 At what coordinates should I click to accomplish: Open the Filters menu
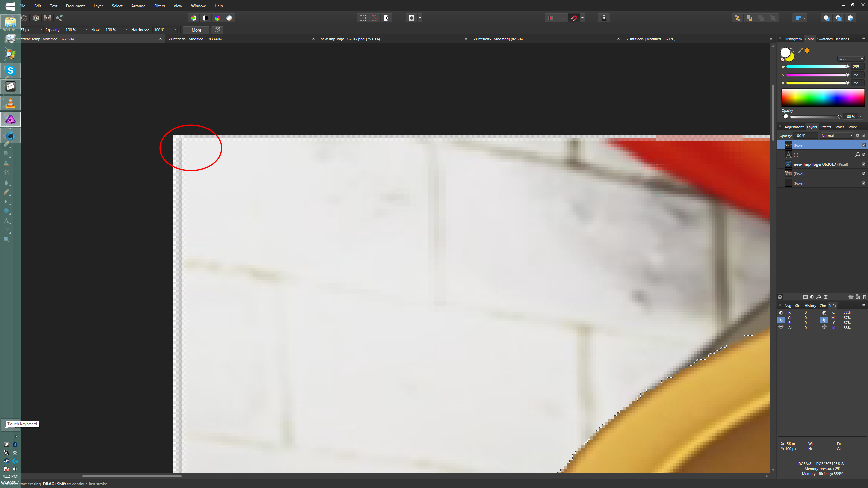tap(159, 6)
